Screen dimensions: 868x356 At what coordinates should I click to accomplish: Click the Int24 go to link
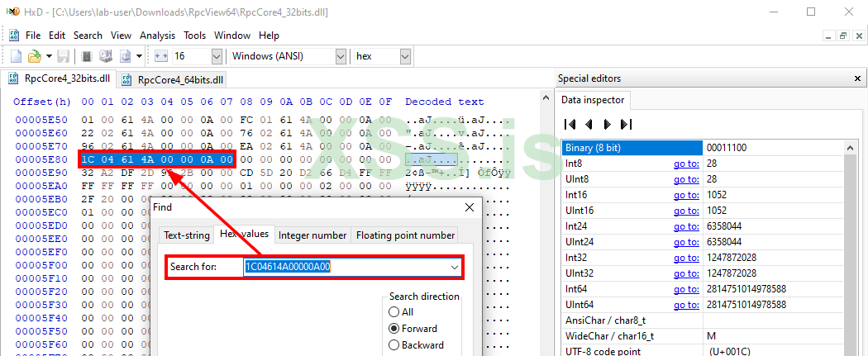coord(686,226)
